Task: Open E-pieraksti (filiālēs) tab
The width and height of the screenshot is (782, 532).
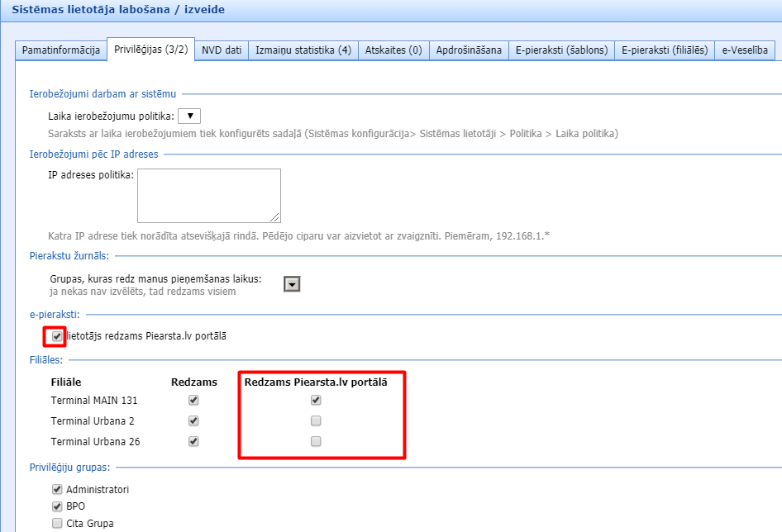Action: [x=664, y=50]
